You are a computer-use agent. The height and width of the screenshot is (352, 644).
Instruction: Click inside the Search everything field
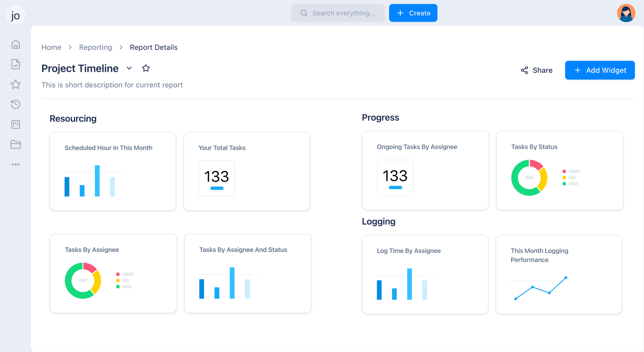click(338, 13)
